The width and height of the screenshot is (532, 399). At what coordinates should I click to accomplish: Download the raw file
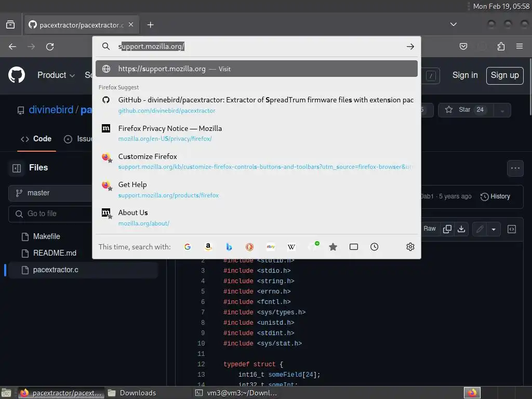(461, 229)
